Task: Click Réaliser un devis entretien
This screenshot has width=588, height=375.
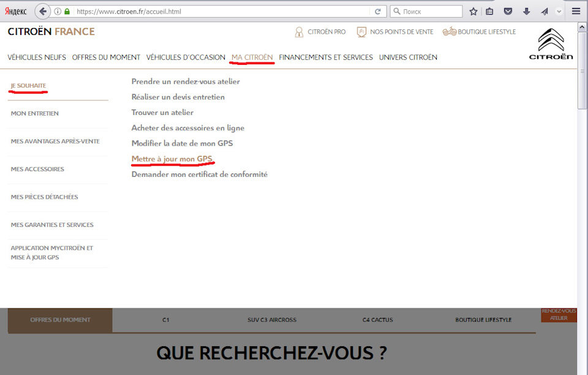Action: pos(178,97)
